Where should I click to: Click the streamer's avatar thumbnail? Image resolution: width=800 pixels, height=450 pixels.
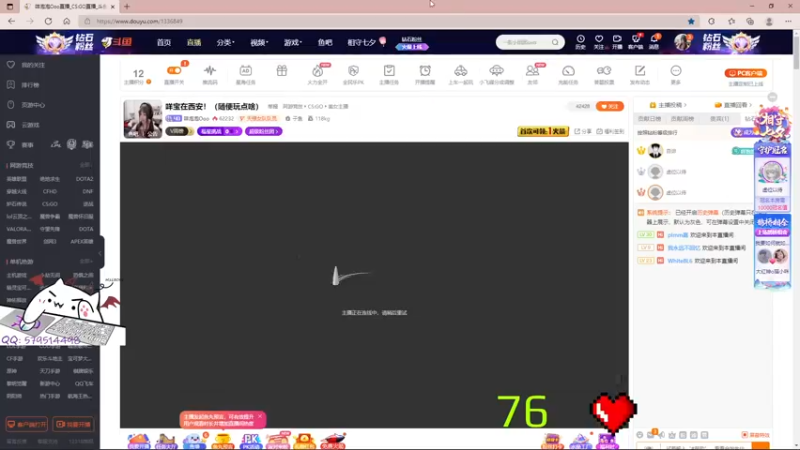click(143, 119)
